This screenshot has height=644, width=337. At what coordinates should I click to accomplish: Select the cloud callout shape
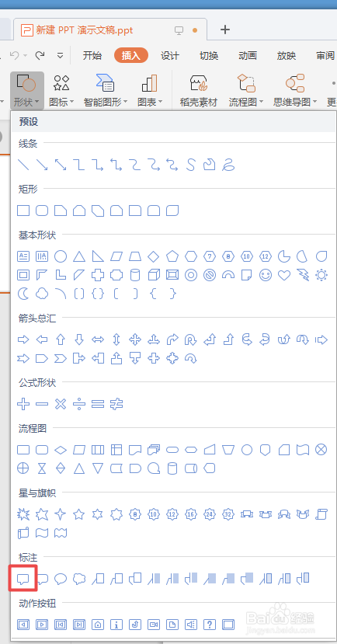tap(79, 579)
